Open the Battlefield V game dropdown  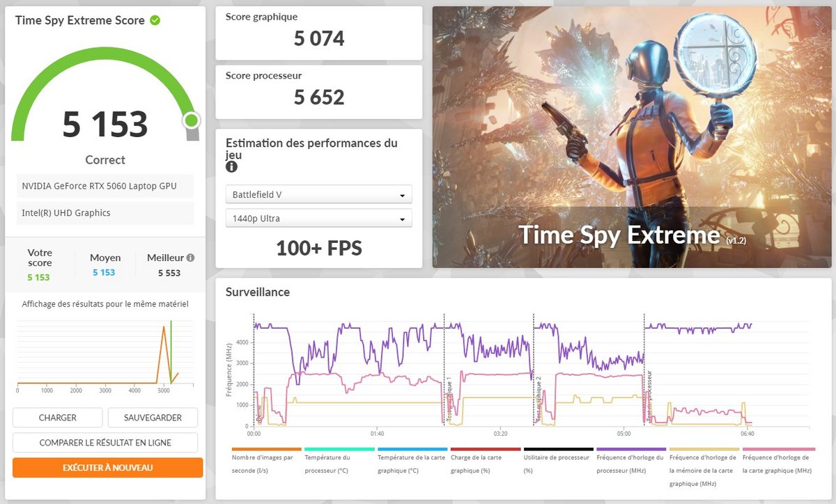click(318, 196)
